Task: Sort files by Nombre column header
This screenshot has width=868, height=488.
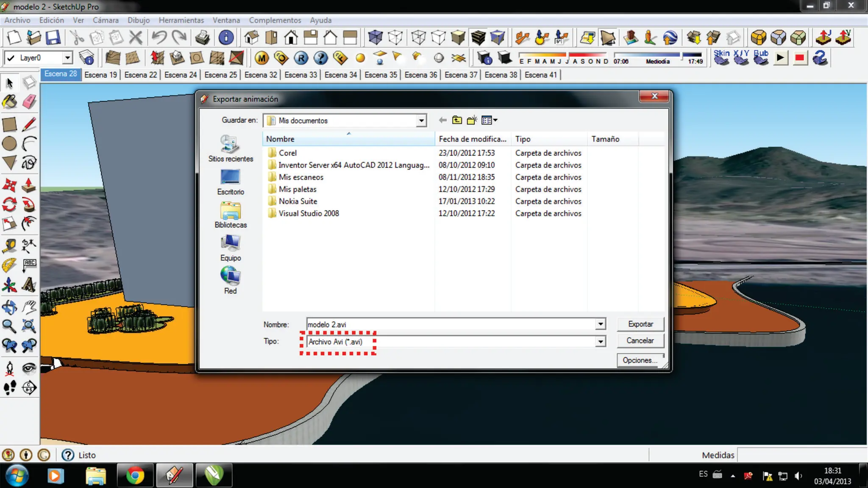Action: pyautogui.click(x=348, y=139)
